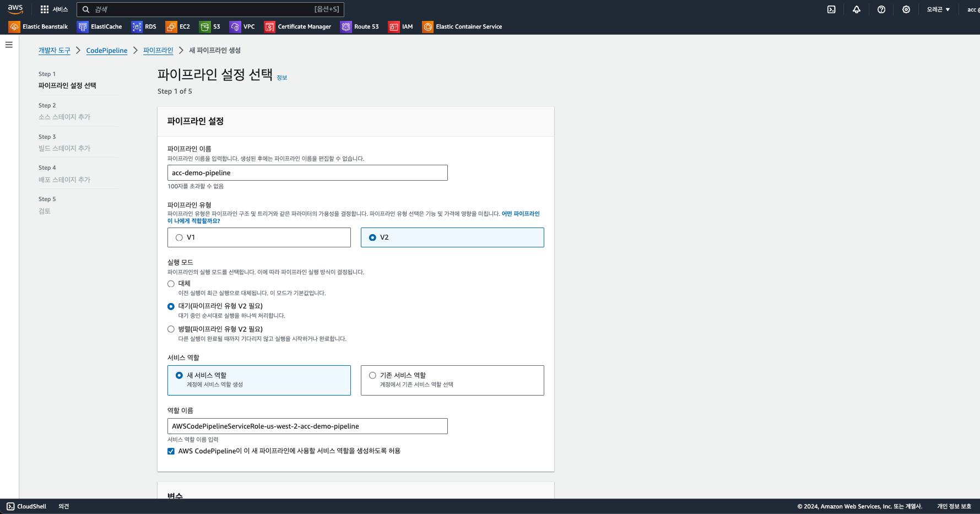Click CloudShell label in footer
980x514 pixels.
coord(31,506)
